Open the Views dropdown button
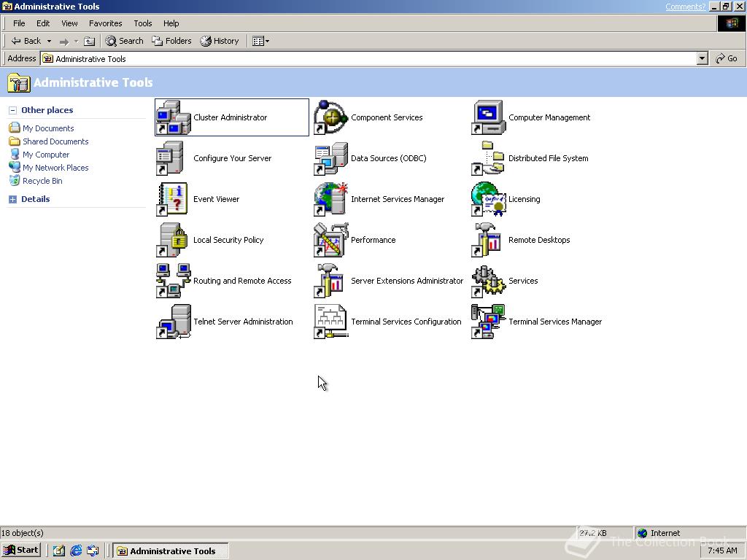Screen dimensions: 747x560 pyautogui.click(x=260, y=41)
